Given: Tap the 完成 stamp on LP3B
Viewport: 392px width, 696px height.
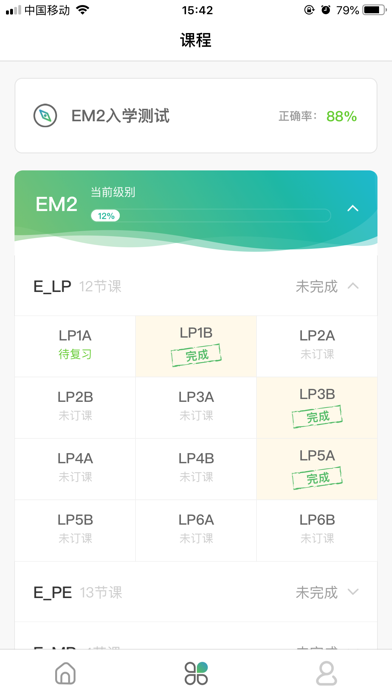Looking at the screenshot, I should pos(317,417).
